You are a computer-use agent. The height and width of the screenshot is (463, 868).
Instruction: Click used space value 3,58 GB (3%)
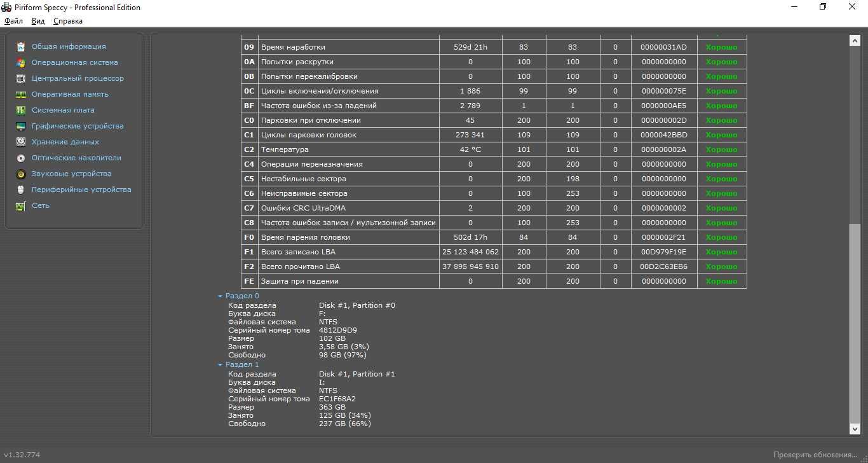coord(344,347)
